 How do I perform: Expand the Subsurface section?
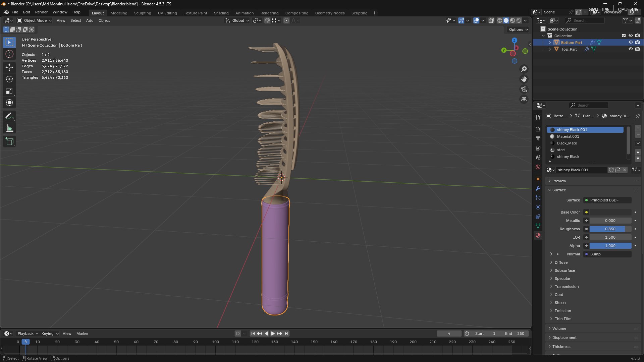click(x=565, y=270)
